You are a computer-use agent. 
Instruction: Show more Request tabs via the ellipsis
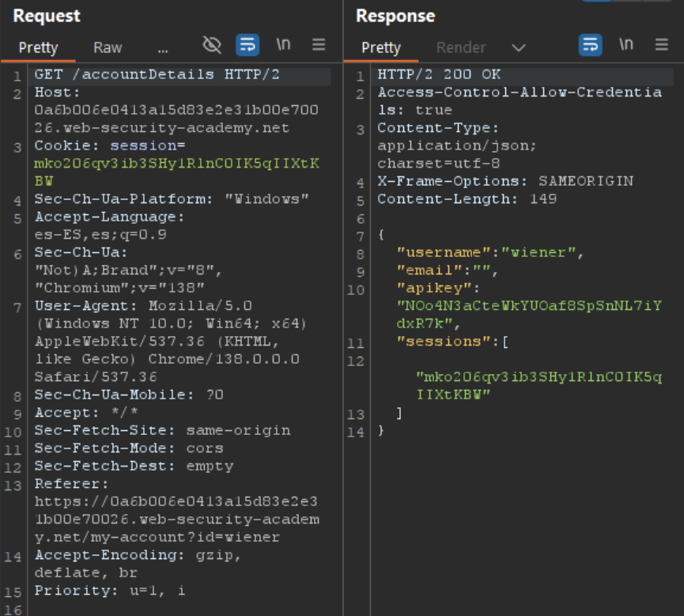(163, 47)
